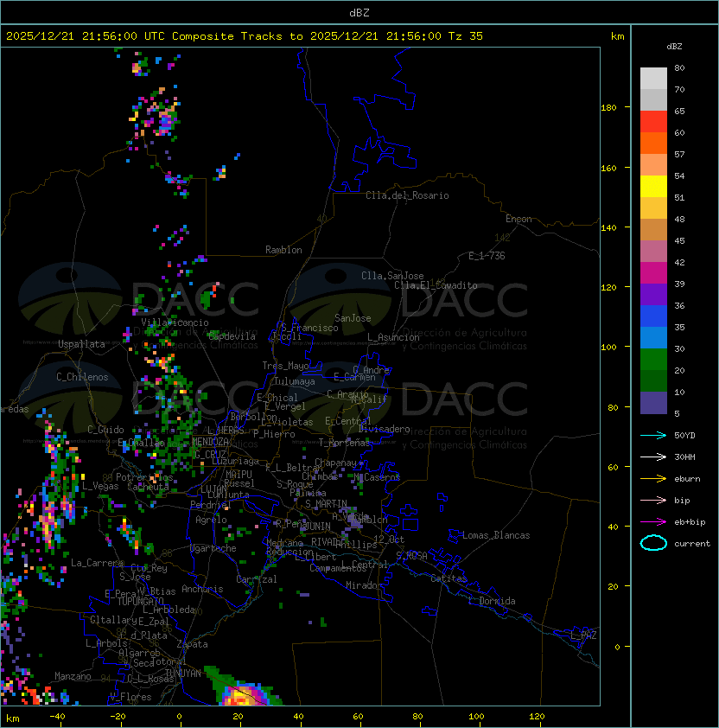The image size is (719, 728).
Task: Click the 'Lomas_Blancas' map label
Action: click(496, 535)
